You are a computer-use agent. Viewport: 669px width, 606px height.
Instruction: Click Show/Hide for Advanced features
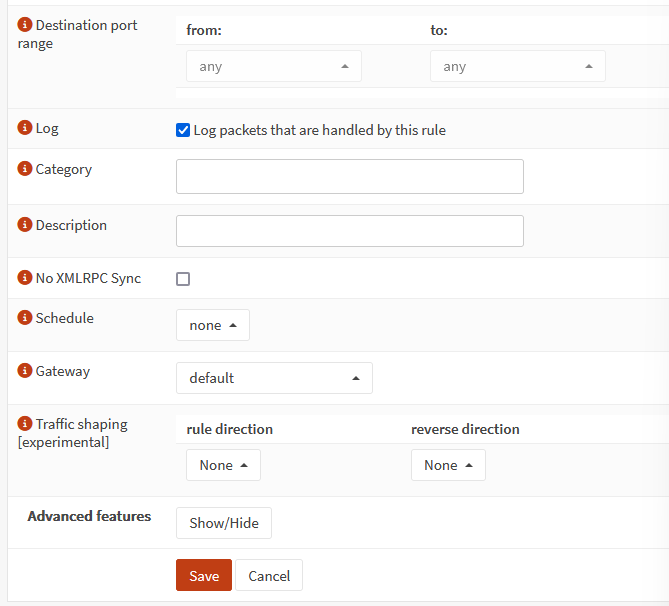coord(223,523)
